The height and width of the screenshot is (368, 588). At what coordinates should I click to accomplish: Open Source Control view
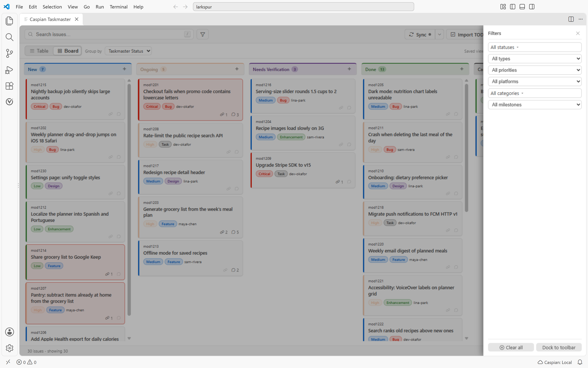pos(9,53)
